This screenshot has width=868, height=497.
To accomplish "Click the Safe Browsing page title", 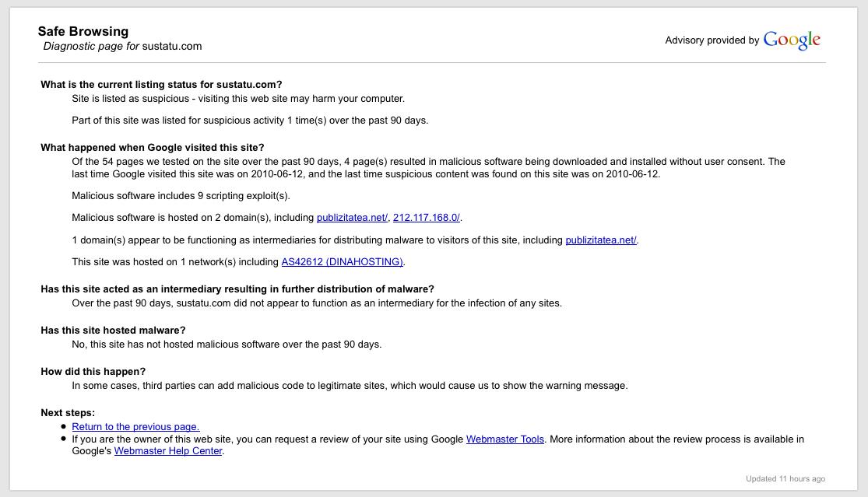I will click(83, 32).
